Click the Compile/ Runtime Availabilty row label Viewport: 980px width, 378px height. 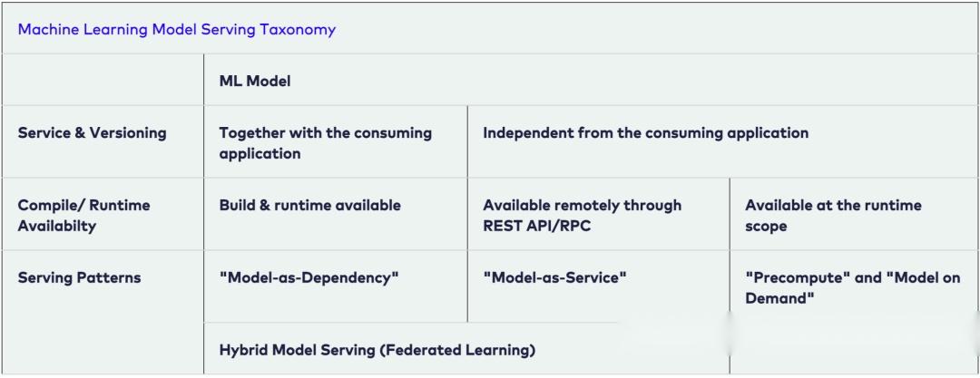pos(83,215)
